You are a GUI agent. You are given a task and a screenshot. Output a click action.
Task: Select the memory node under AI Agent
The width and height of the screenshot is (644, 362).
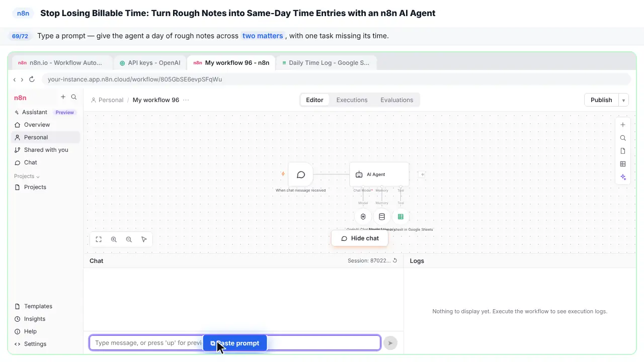382,217
